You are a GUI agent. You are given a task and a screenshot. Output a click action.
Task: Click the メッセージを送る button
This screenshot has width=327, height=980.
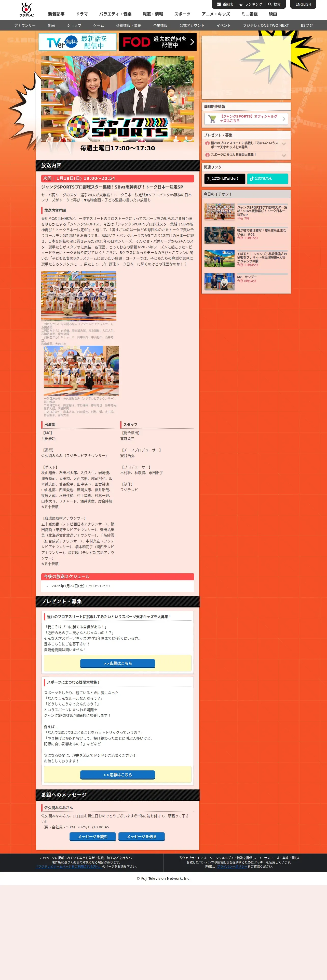142,837
